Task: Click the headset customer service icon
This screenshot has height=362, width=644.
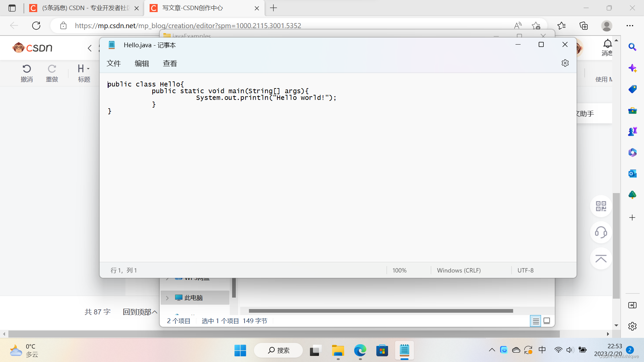Action: 601,232
